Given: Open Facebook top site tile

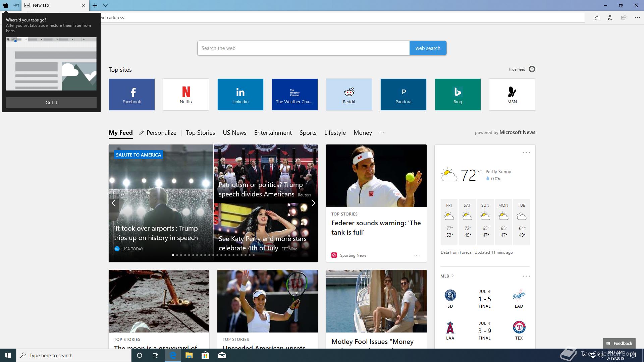Looking at the screenshot, I should tap(132, 95).
